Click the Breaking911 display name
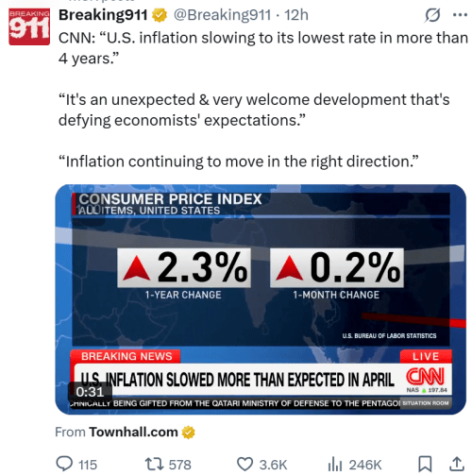This screenshot has height=476, width=472. [x=103, y=15]
